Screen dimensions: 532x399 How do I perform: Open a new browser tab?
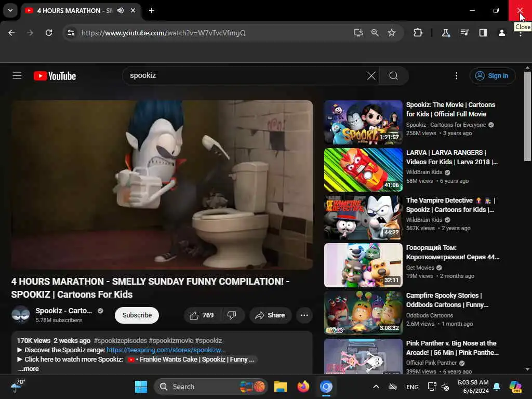pos(152,10)
